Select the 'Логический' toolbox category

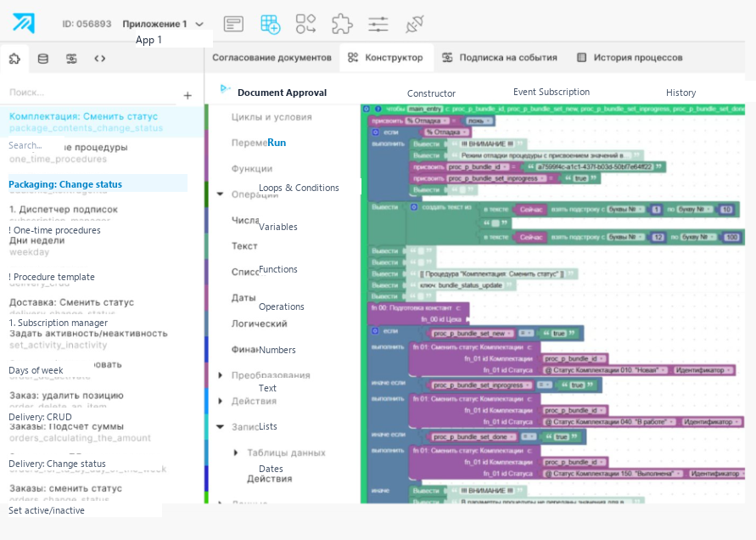point(260,323)
